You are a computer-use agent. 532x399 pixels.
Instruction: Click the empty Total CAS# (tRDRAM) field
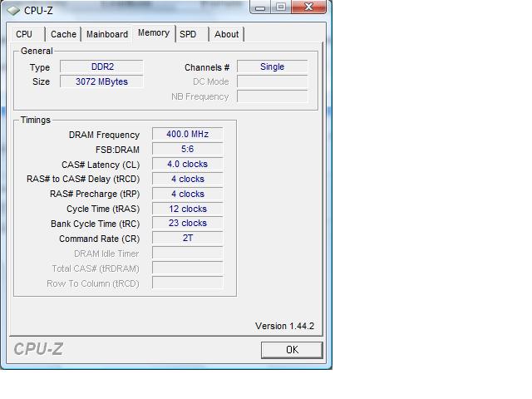(x=188, y=268)
